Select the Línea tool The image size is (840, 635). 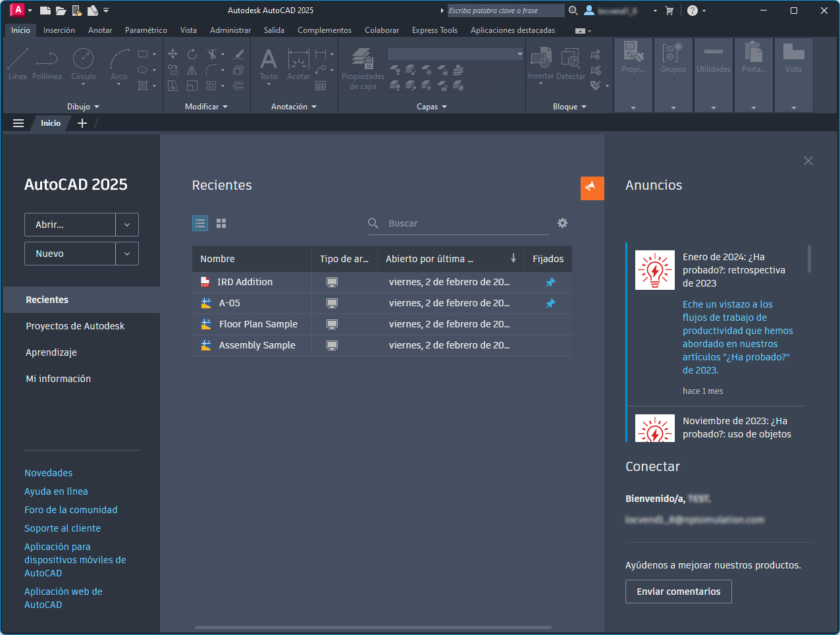[x=18, y=64]
